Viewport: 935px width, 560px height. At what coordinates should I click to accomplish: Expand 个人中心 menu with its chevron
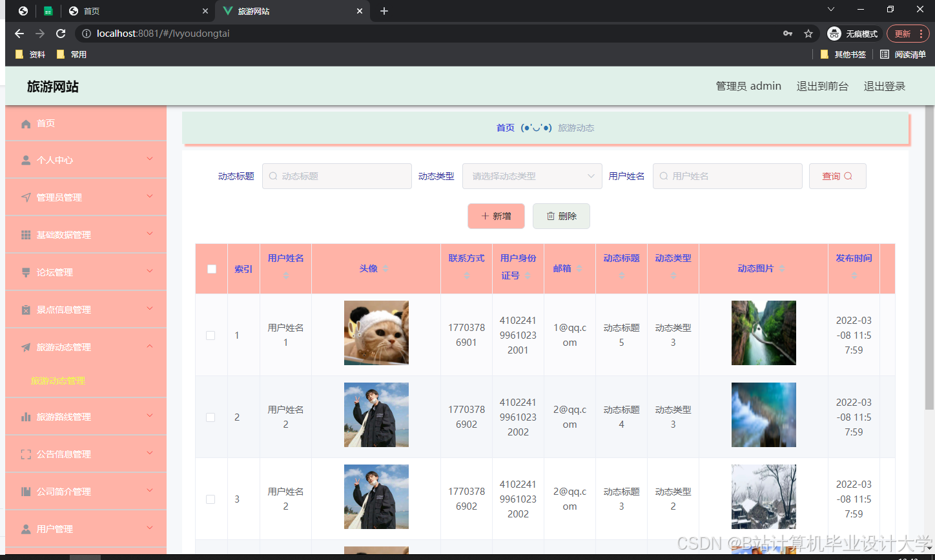coord(150,159)
